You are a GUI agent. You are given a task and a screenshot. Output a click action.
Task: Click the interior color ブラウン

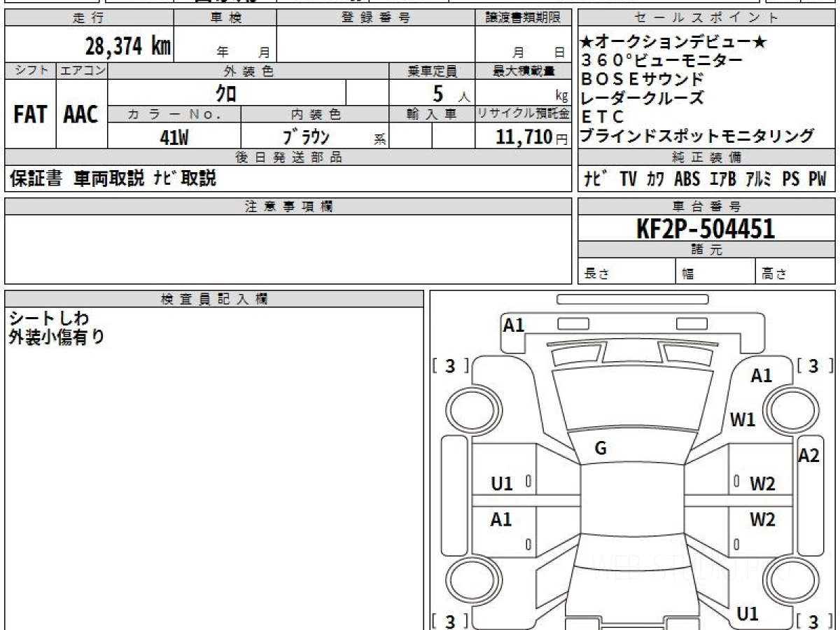306,138
